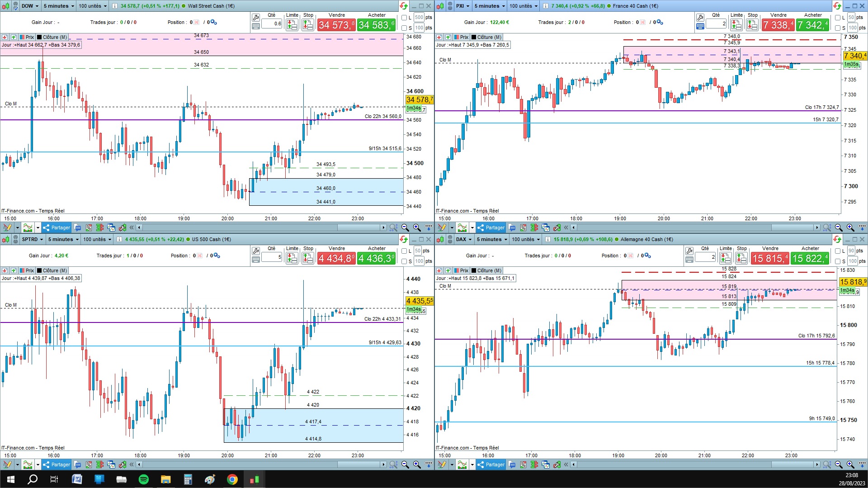
Task: Zoom in on the SPTRD chart's time axis
Action: click(x=416, y=464)
